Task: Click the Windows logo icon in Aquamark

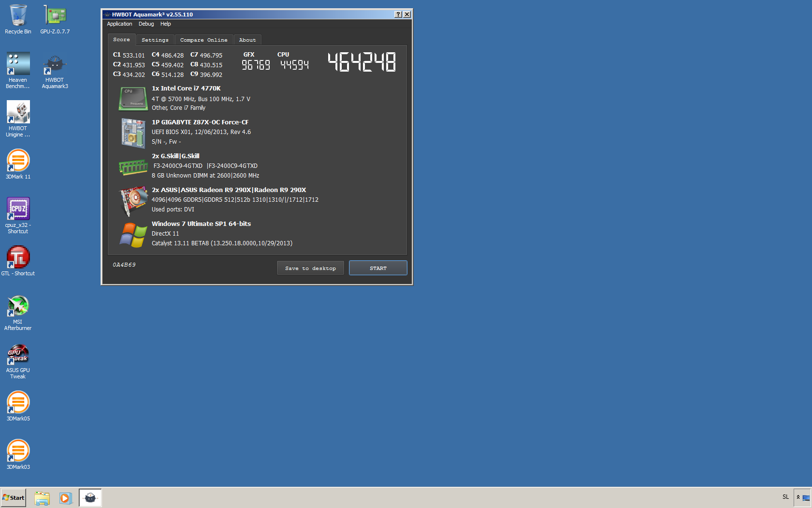Action: pos(133,235)
